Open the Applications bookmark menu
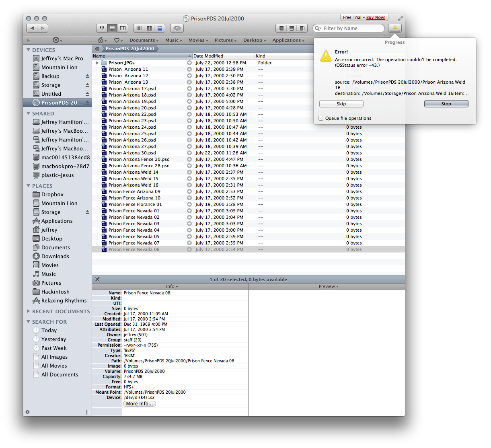This screenshot has width=491, height=448. click(289, 40)
